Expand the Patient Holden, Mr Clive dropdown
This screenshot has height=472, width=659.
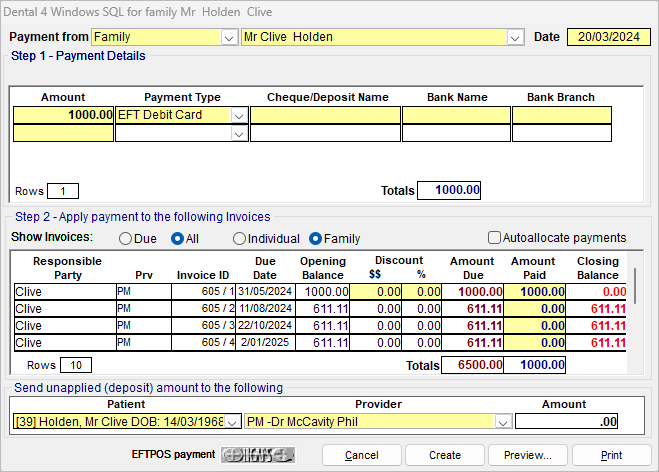[232, 422]
